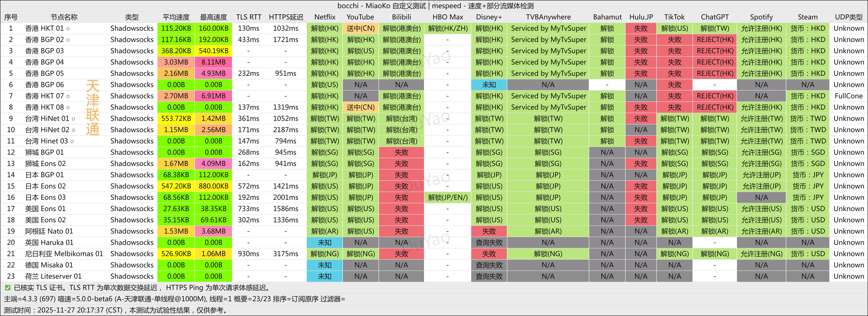Viewport: 868px width, 316px height.
Task: Click the circle marker after 台湾 Hinet 03
Action: point(72,141)
